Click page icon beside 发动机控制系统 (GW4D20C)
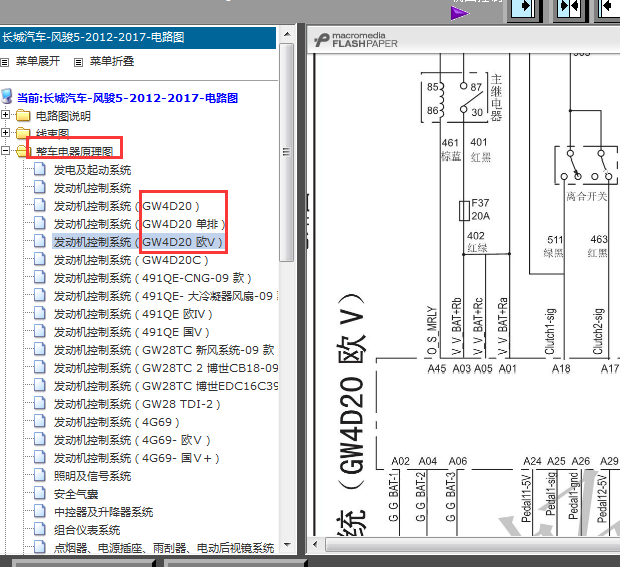The width and height of the screenshot is (620, 567). (40, 259)
